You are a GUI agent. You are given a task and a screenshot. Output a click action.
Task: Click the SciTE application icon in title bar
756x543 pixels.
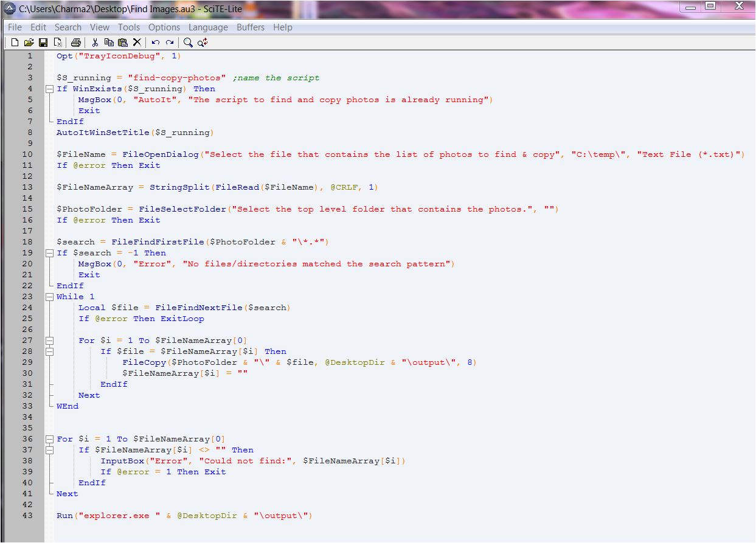click(10, 9)
